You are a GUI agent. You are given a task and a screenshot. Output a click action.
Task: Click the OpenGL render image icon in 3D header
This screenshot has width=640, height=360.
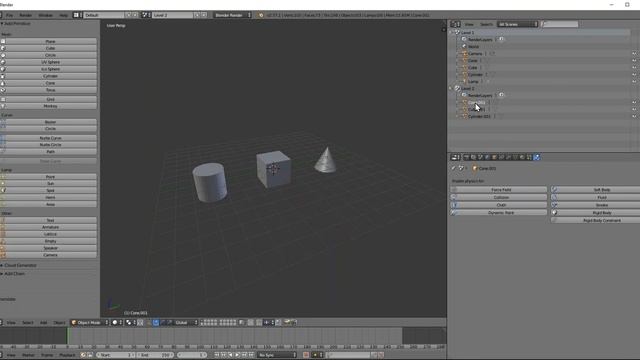click(287, 322)
